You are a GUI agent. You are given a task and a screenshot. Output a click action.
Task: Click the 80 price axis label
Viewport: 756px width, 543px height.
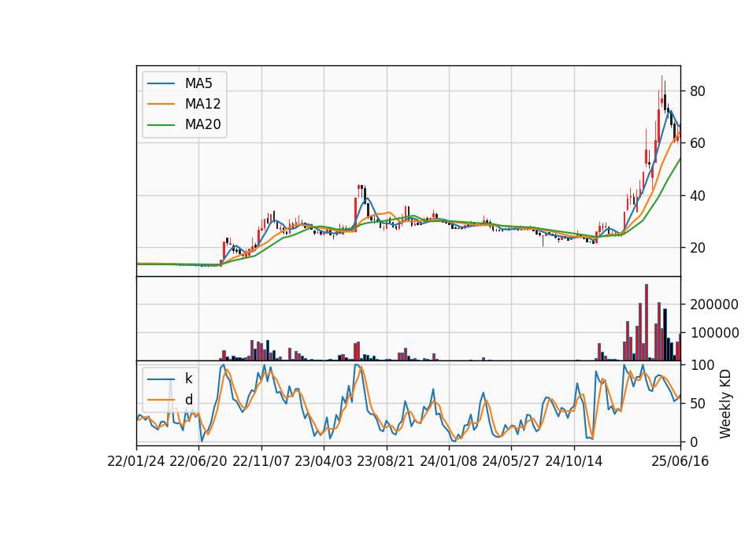698,91
